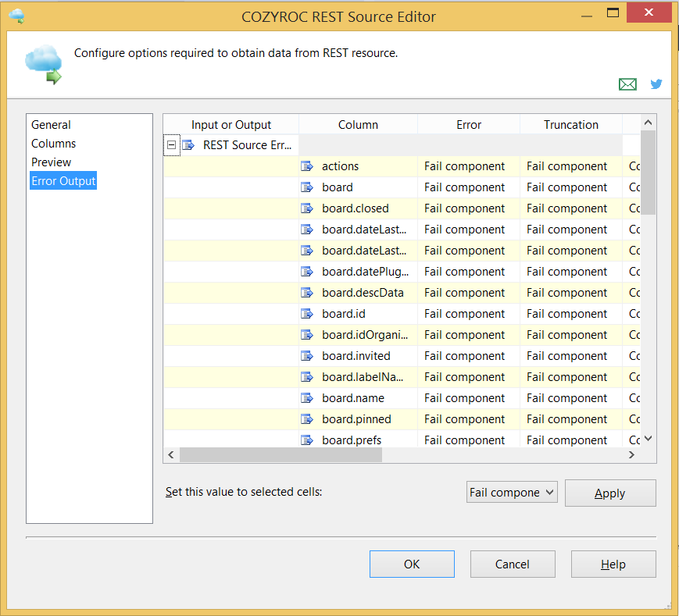Switch to the Columns page
The height and width of the screenshot is (616, 679).
click(53, 144)
